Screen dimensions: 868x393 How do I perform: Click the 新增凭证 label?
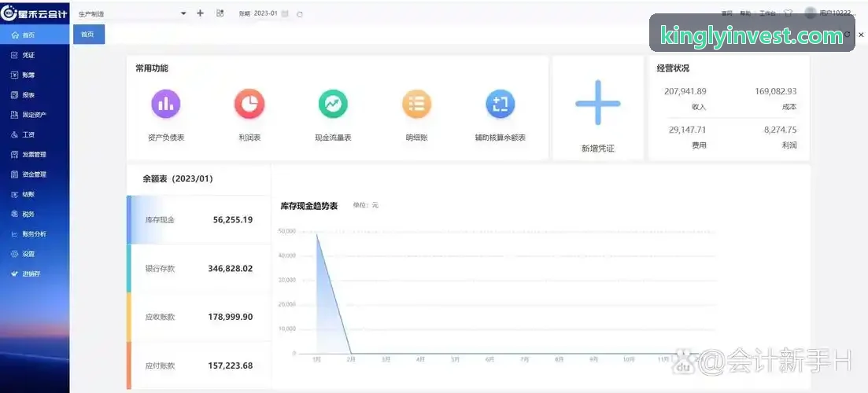coord(598,149)
